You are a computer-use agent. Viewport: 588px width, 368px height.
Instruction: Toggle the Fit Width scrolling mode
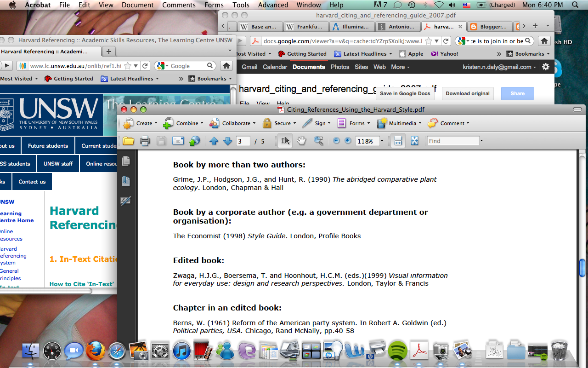[398, 141]
